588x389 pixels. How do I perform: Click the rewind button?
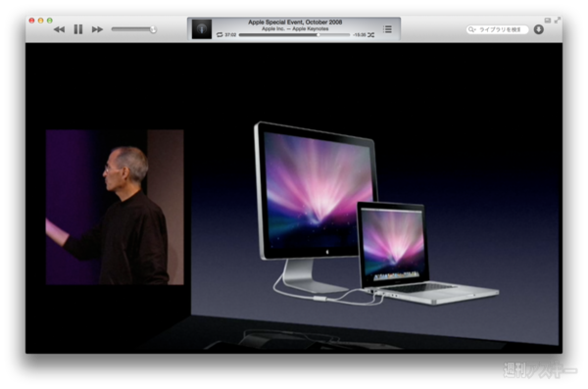tap(59, 29)
